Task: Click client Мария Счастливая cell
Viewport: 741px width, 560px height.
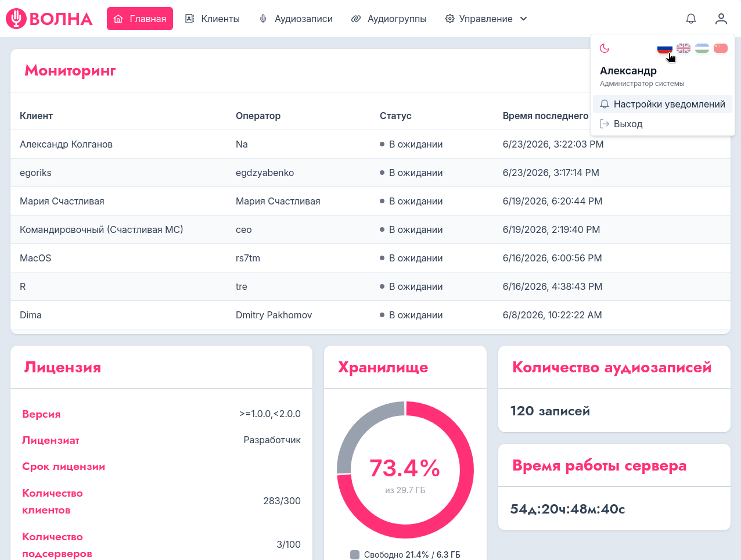Action: click(62, 201)
